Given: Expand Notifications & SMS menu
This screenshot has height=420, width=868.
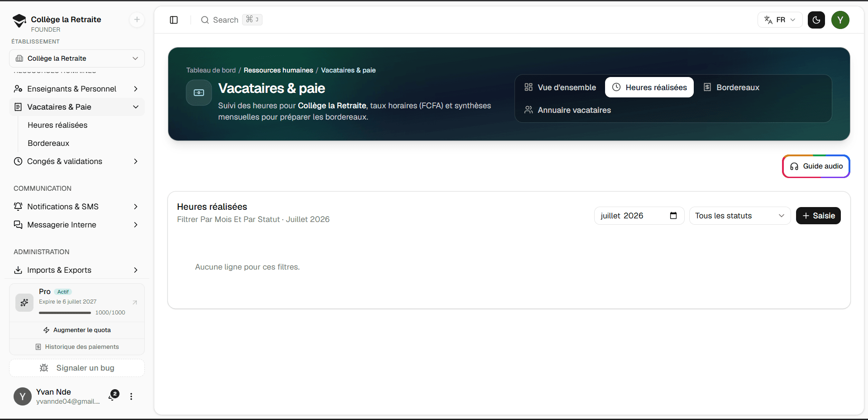Looking at the screenshot, I should (x=77, y=207).
